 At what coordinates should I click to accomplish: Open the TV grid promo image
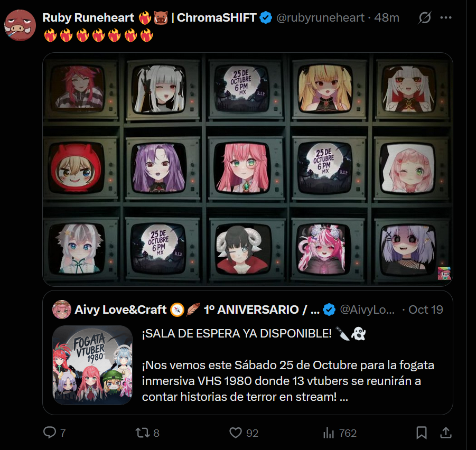click(248, 170)
